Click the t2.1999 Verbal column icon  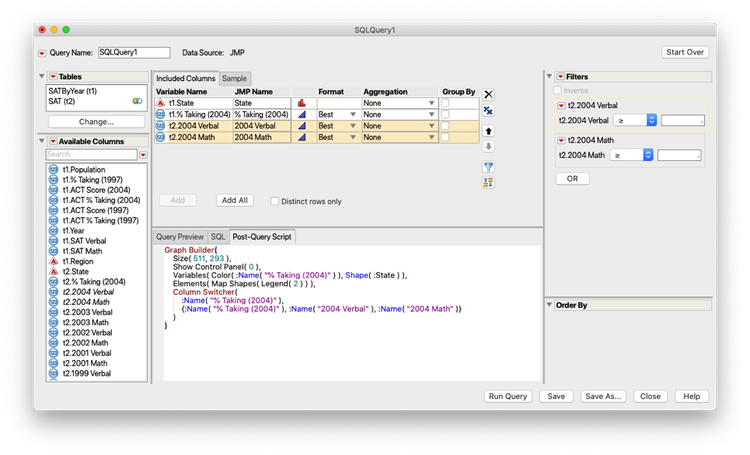54,374
